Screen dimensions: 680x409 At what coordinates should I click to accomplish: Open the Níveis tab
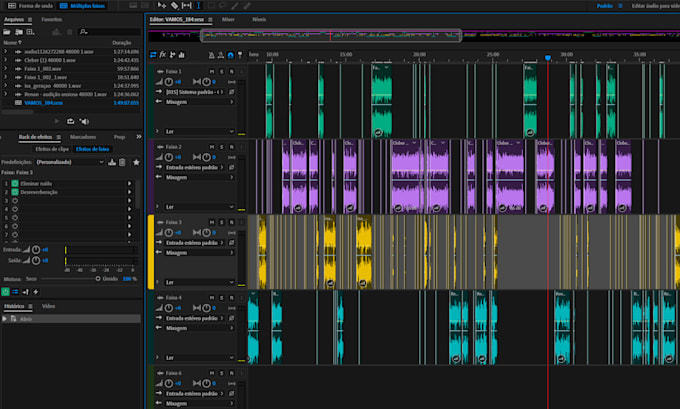(259, 20)
